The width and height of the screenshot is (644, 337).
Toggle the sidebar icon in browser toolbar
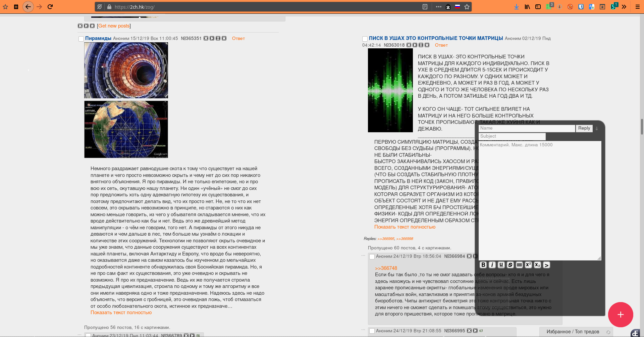click(x=538, y=7)
